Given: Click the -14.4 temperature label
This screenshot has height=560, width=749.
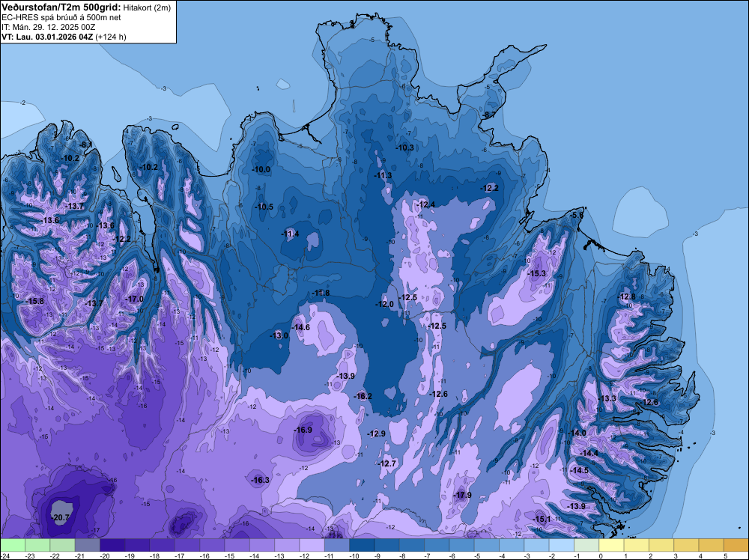Looking at the screenshot, I should [x=589, y=453].
